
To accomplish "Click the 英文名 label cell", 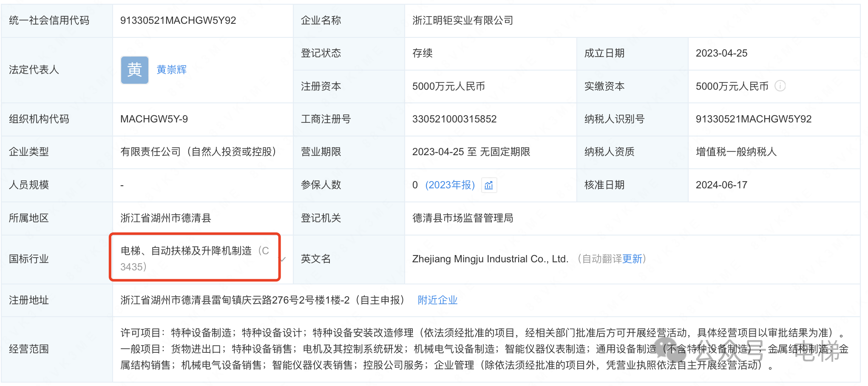I will coord(349,259).
